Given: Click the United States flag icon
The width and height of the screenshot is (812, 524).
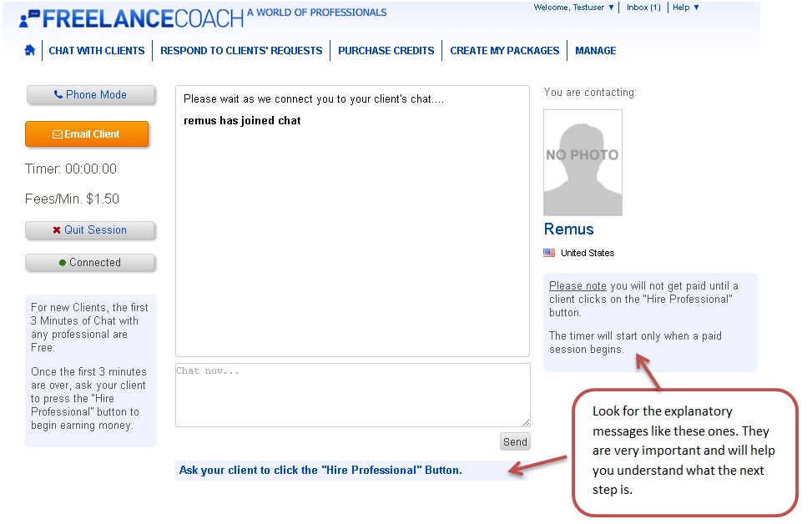Looking at the screenshot, I should pos(549,253).
